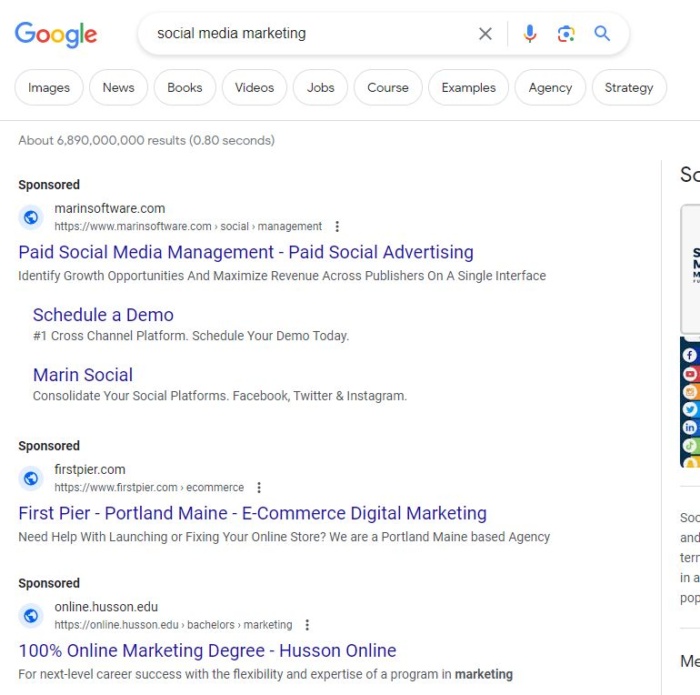Click the firstpier.com ecommerce URL breadcrumb
Image resolution: width=700 pixels, height=695 pixels.
pyautogui.click(x=149, y=487)
